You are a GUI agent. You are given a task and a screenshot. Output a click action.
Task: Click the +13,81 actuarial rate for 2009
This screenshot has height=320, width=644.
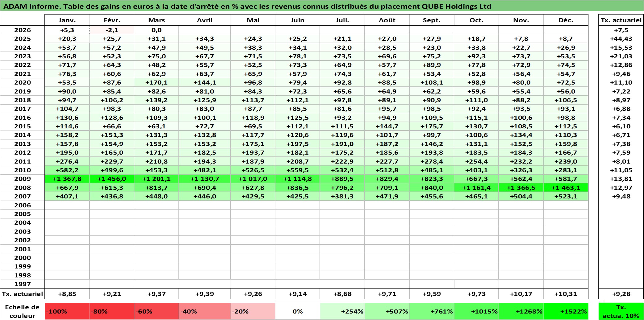click(621, 179)
